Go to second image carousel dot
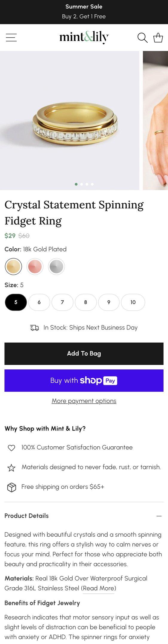Viewport: 168px width, 644px height. 82,184
